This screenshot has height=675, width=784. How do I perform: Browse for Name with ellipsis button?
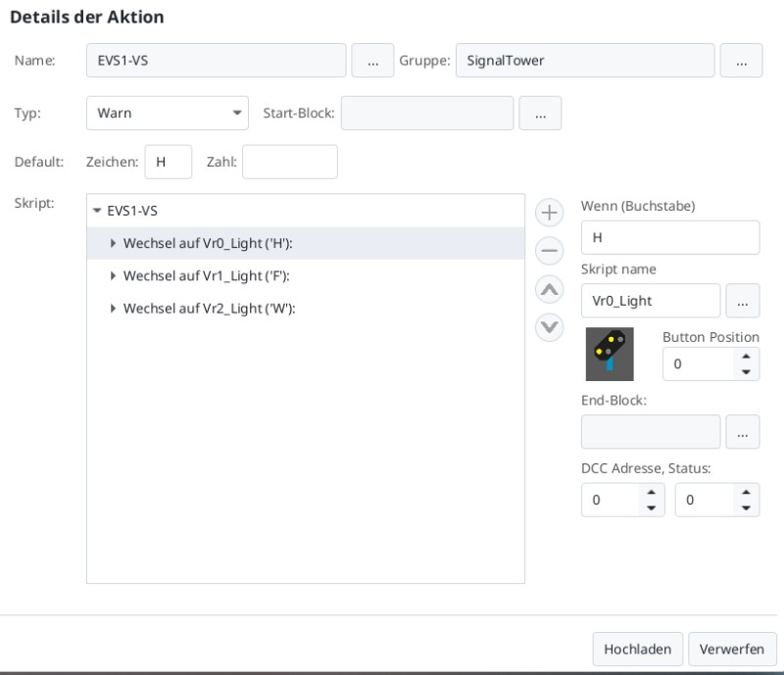[372, 61]
